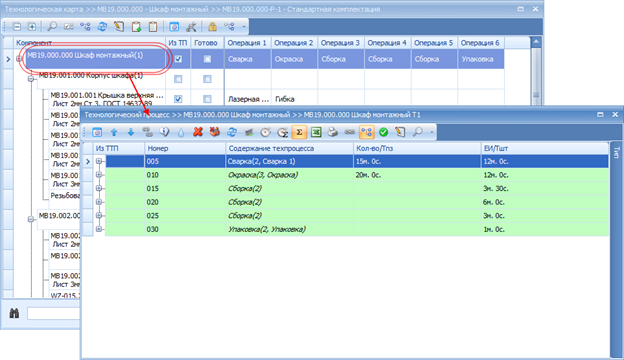Screen dimensions: 624x360
Task: Expand operation 025 tree node
Action: [x=99, y=216]
